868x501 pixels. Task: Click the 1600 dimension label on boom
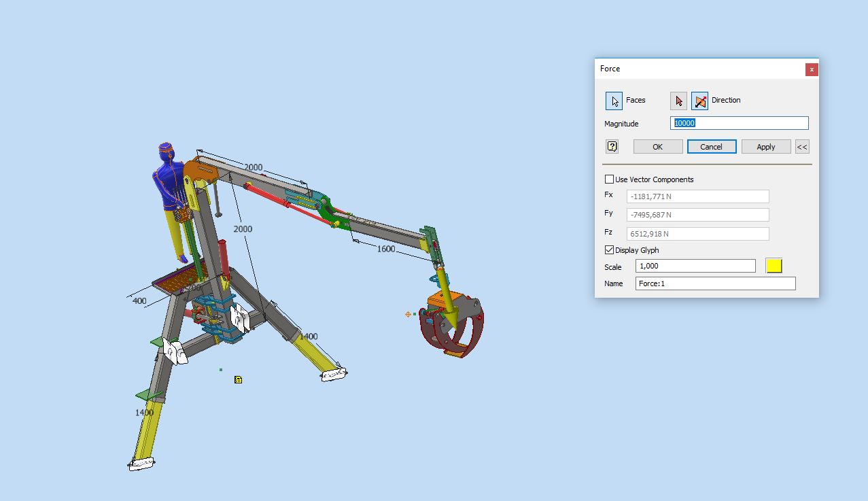pyautogui.click(x=385, y=249)
